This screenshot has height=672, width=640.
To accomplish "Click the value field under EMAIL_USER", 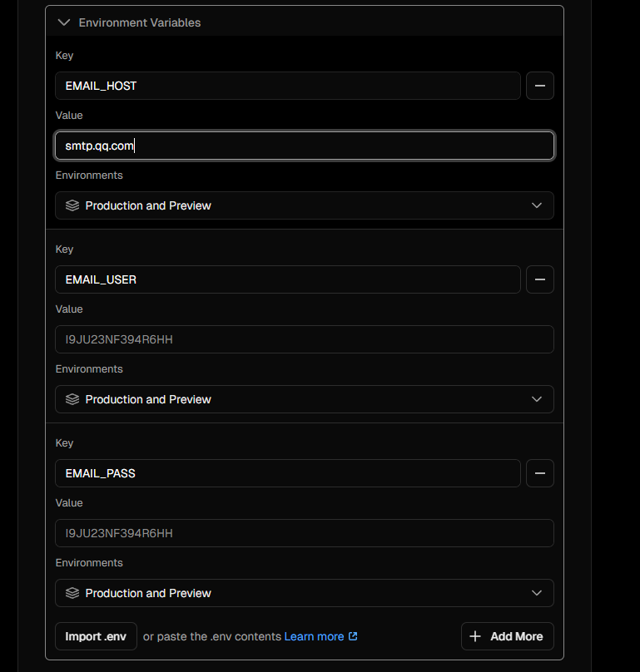I will coord(304,339).
